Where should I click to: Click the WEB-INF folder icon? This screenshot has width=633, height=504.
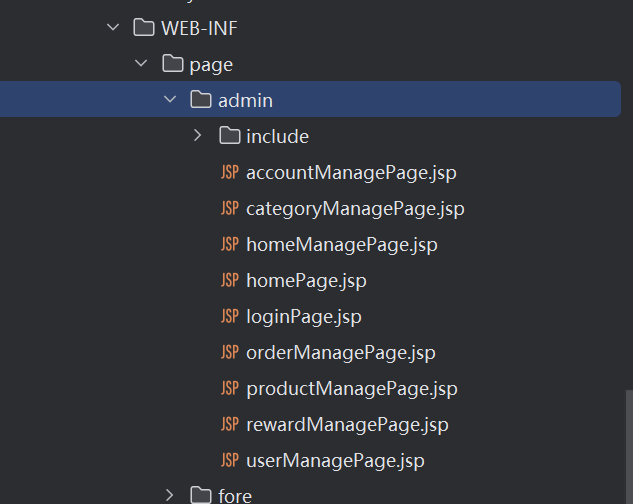pos(144,28)
